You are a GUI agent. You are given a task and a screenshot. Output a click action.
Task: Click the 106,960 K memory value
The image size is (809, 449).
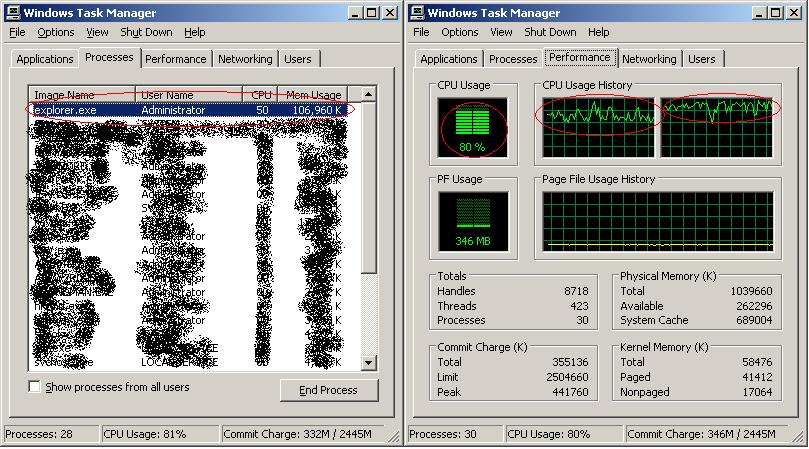point(316,110)
